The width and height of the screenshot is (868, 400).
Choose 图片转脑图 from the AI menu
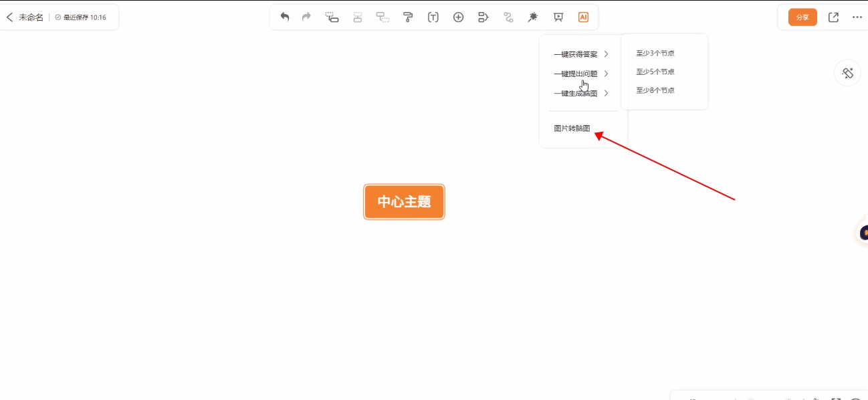[x=572, y=128]
